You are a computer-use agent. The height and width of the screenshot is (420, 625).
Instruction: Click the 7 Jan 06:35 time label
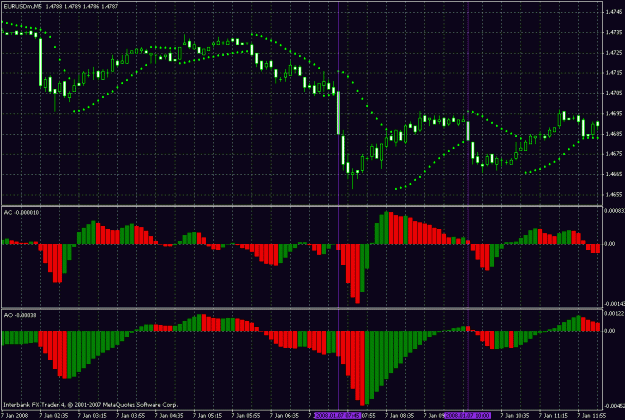coord(284,416)
